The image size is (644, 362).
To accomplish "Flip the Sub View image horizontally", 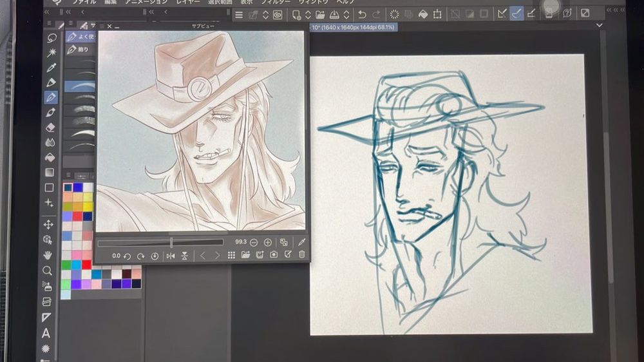I will [x=171, y=256].
